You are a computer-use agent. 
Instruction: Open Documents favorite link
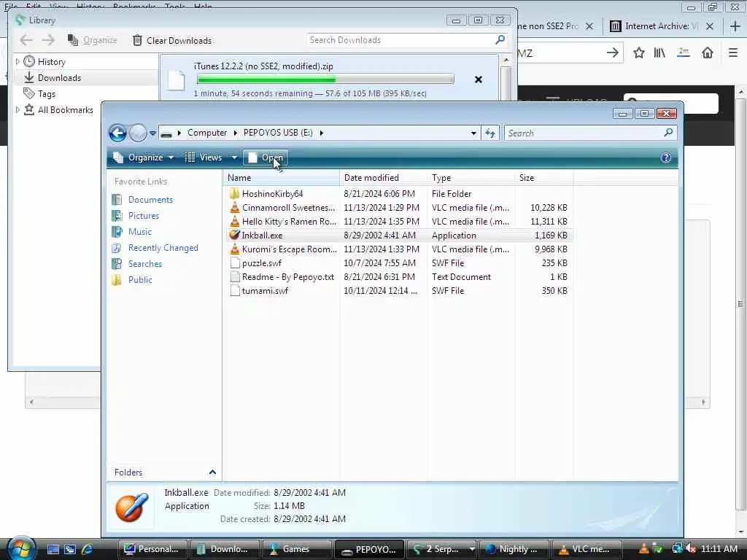point(150,200)
